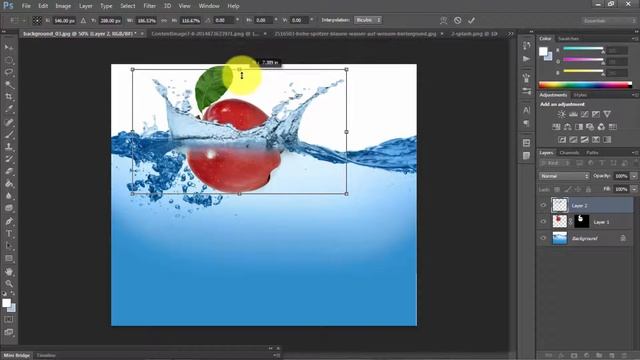Image resolution: width=640 pixels, height=360 pixels.
Task: Select the Horizontal Type tool
Action: [x=9, y=234]
